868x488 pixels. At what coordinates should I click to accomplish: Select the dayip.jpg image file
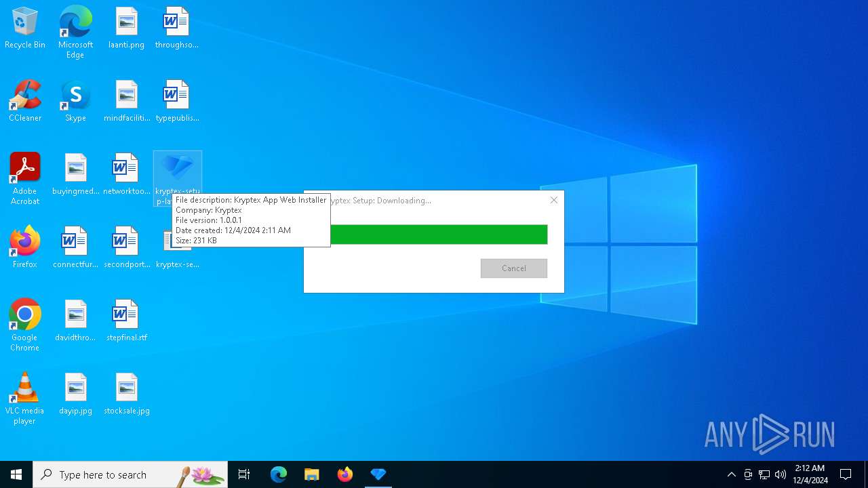75,394
